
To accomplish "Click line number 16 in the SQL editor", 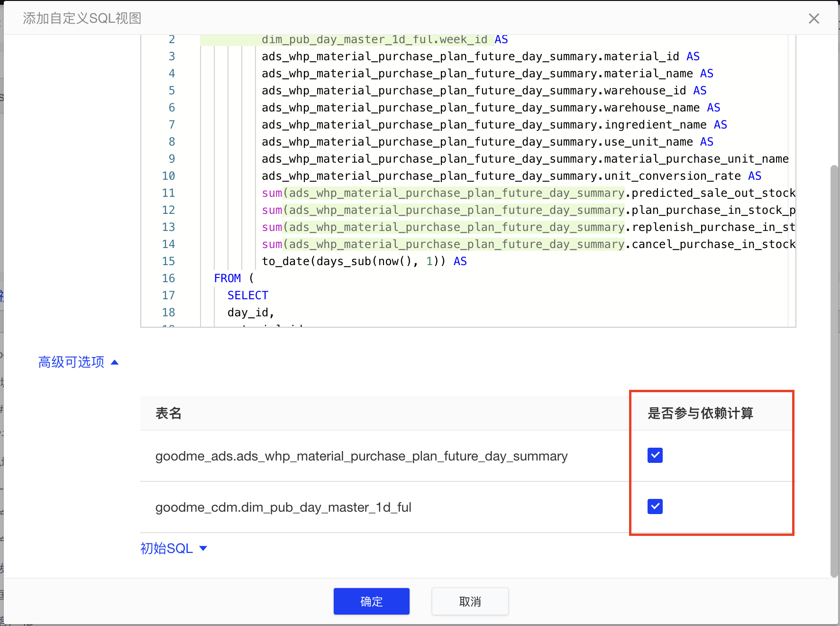I will tap(169, 278).
